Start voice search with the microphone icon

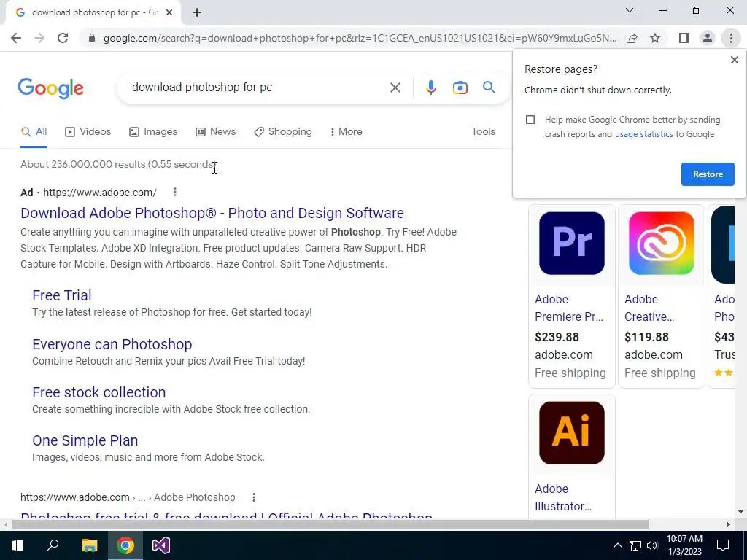430,87
